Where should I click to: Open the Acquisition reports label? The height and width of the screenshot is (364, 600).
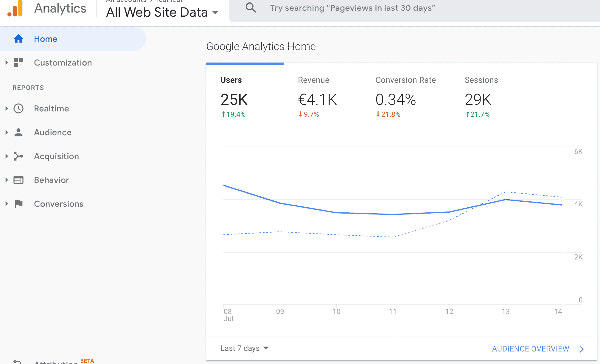click(57, 156)
